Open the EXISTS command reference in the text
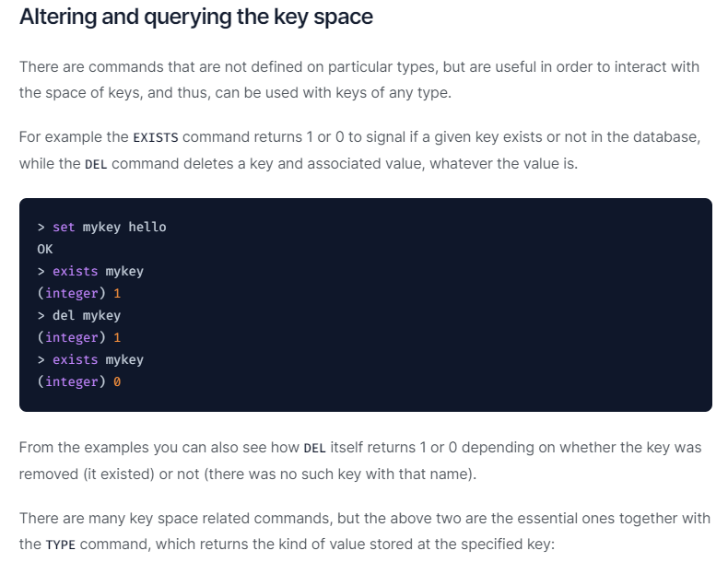The image size is (728, 574). (x=156, y=138)
